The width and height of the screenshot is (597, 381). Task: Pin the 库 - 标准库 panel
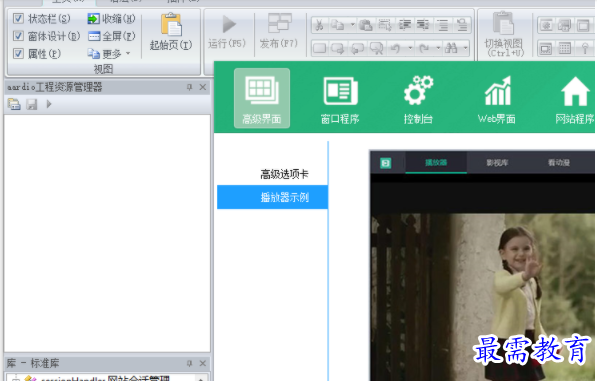[x=189, y=363]
